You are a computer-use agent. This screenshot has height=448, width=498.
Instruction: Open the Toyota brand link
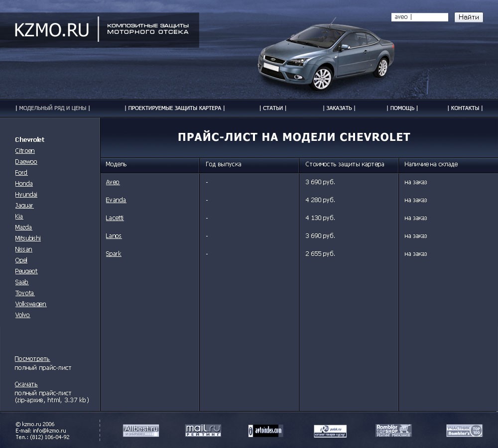25,293
